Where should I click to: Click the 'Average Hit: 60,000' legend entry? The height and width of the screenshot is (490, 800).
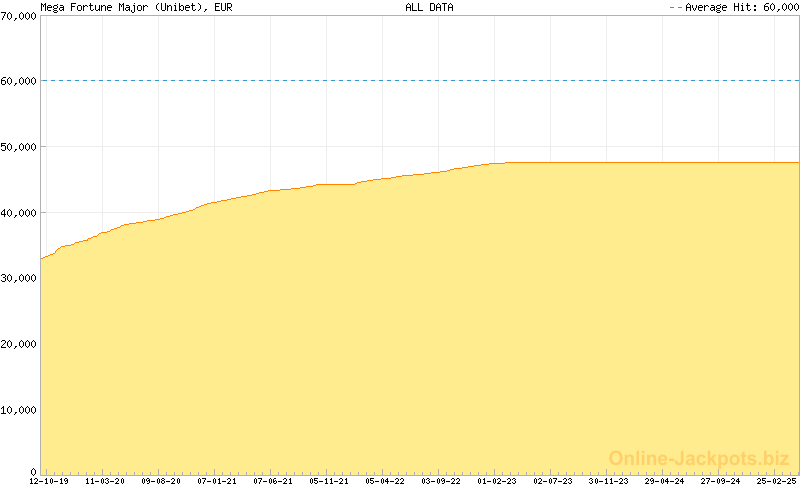[741, 7]
